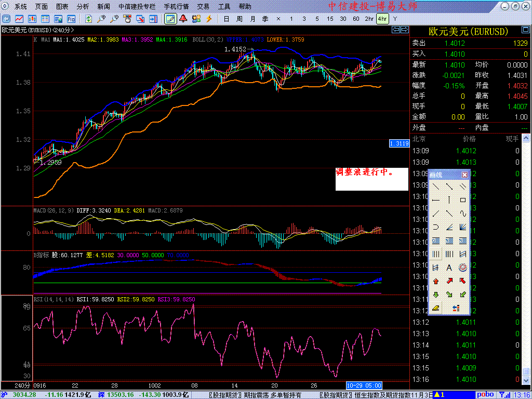Click the zoom-out magnifier icon

114,19
